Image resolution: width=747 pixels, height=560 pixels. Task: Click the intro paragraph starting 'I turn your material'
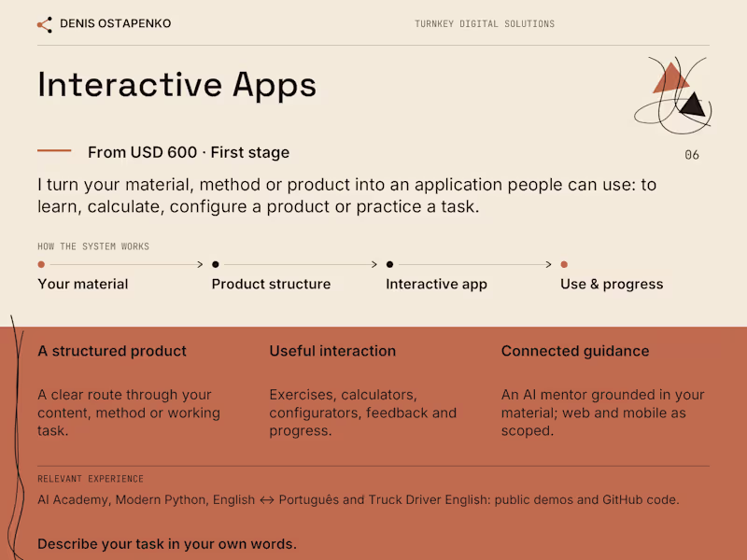coord(346,195)
